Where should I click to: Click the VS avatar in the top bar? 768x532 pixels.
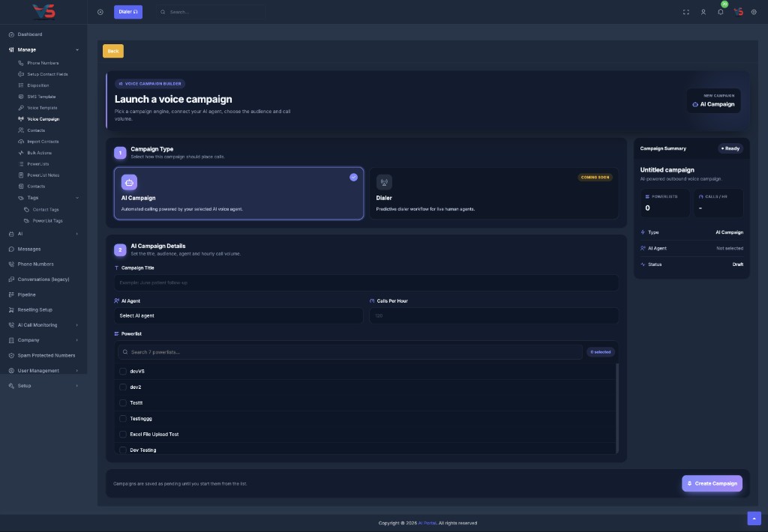click(738, 12)
